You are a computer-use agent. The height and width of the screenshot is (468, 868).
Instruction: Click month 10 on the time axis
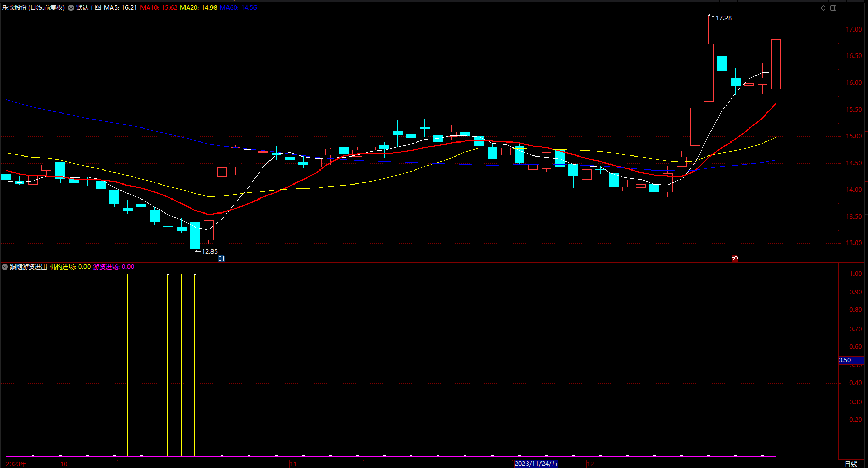(64, 464)
